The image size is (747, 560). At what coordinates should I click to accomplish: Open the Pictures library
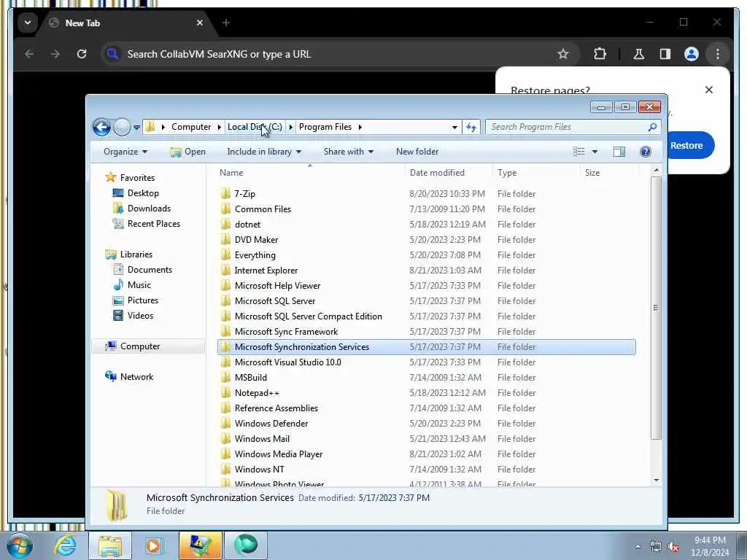tap(142, 300)
